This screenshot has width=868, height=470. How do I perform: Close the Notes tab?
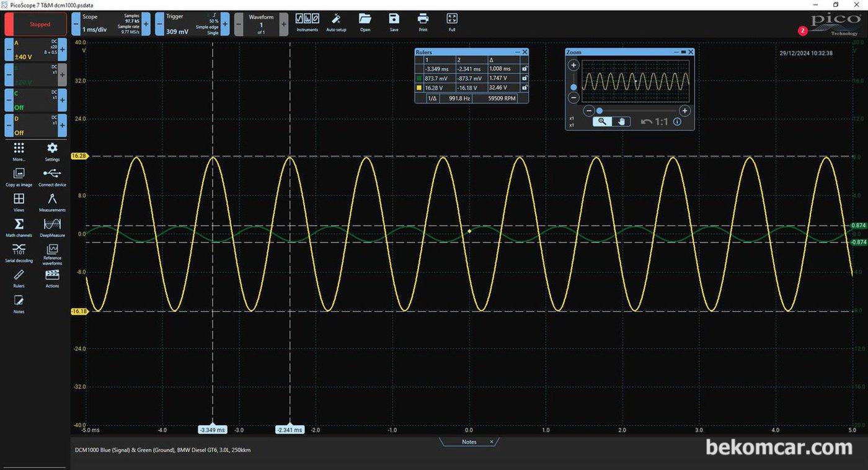(x=492, y=442)
